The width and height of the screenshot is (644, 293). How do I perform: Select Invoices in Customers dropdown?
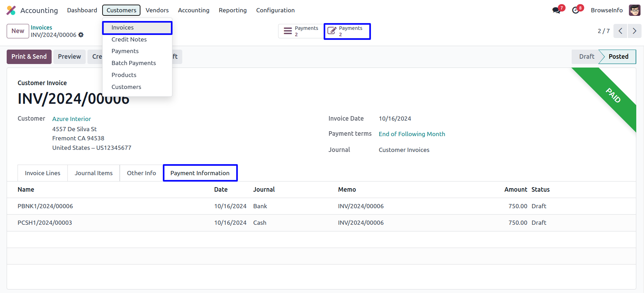point(123,27)
